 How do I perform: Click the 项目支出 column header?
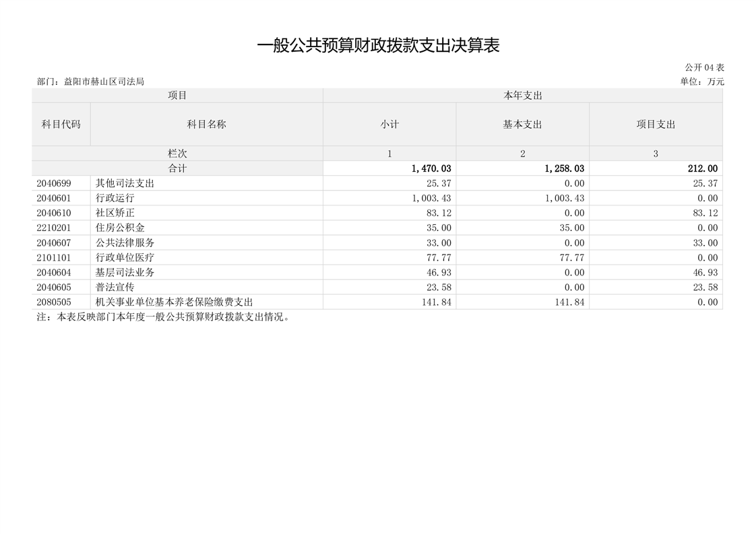point(656,125)
